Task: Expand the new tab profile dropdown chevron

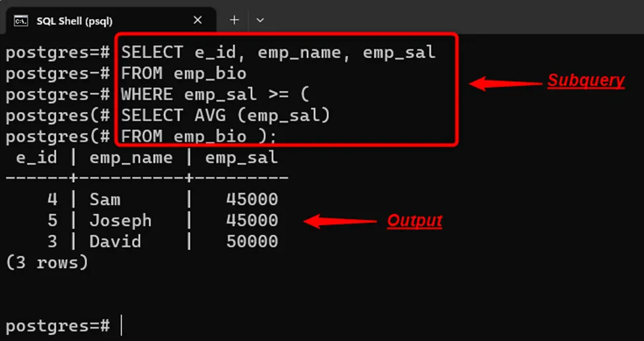Action: (260, 20)
